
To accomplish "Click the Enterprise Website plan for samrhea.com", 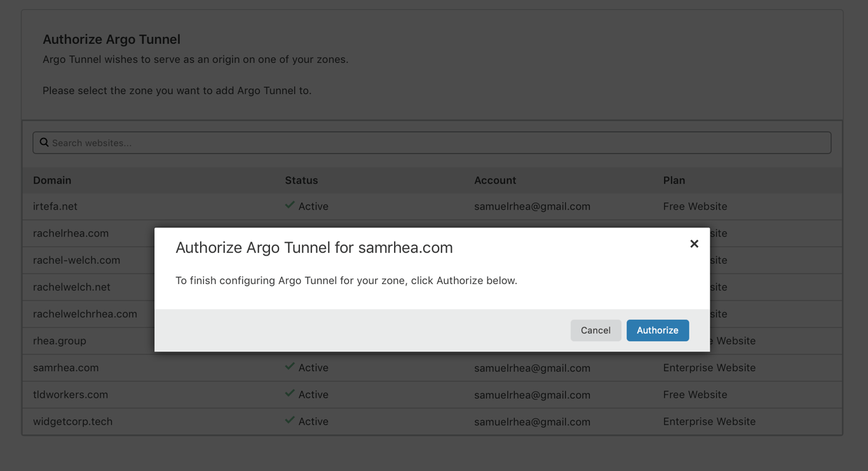I will [x=709, y=368].
